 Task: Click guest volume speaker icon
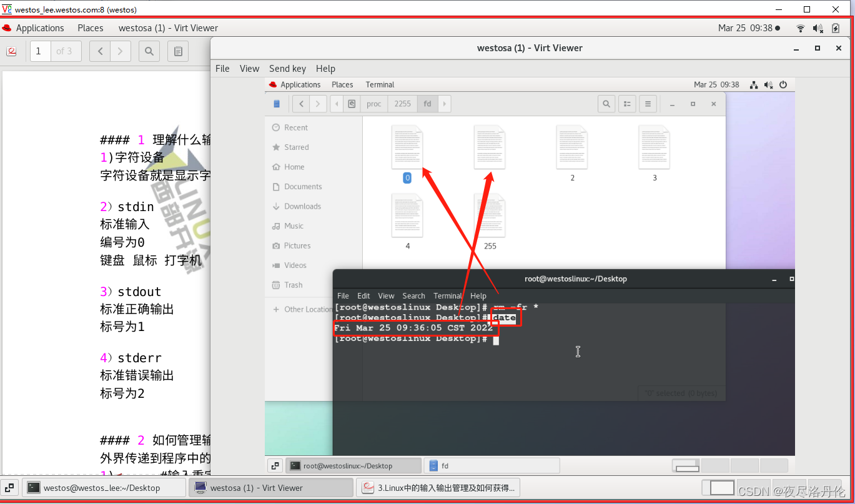768,85
